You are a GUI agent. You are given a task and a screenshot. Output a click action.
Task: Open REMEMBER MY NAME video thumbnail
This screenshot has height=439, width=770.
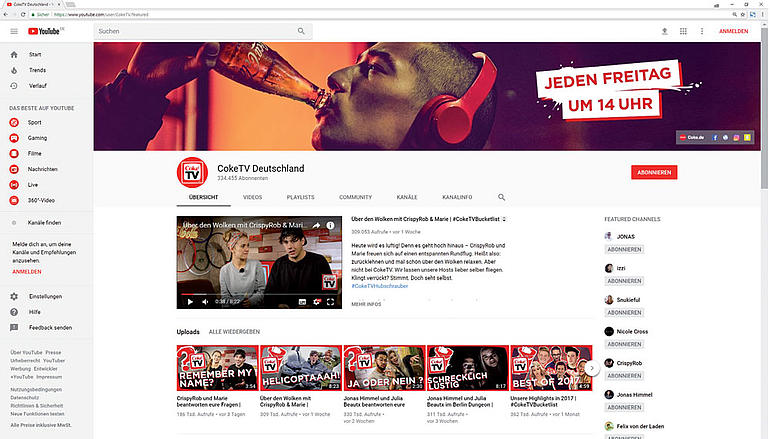point(218,368)
